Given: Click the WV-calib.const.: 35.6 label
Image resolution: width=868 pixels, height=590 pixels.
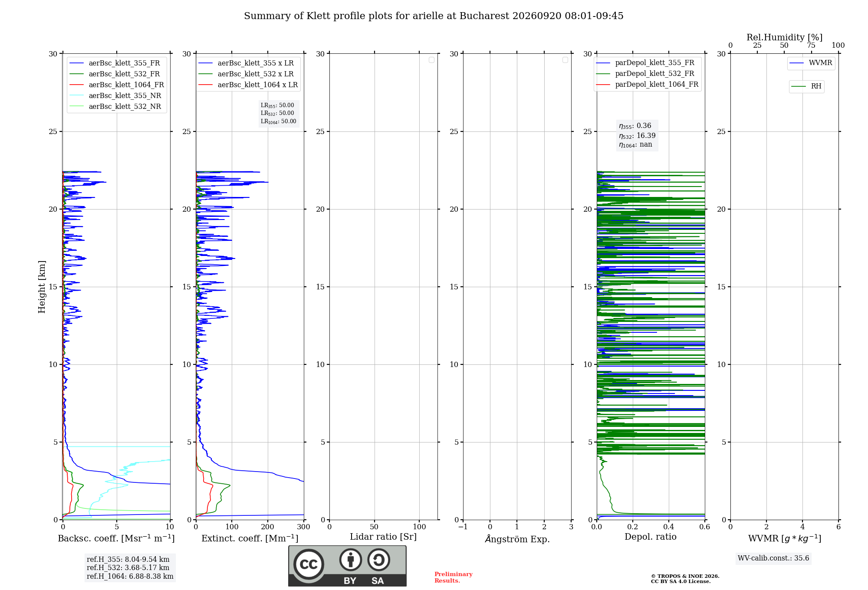Looking at the screenshot, I should (x=773, y=558).
